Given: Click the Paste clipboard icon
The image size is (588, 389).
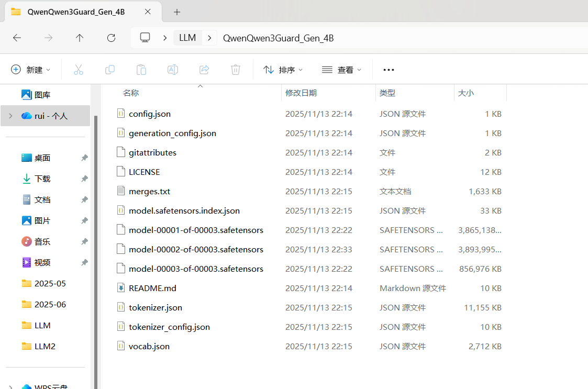Looking at the screenshot, I should click(x=141, y=70).
